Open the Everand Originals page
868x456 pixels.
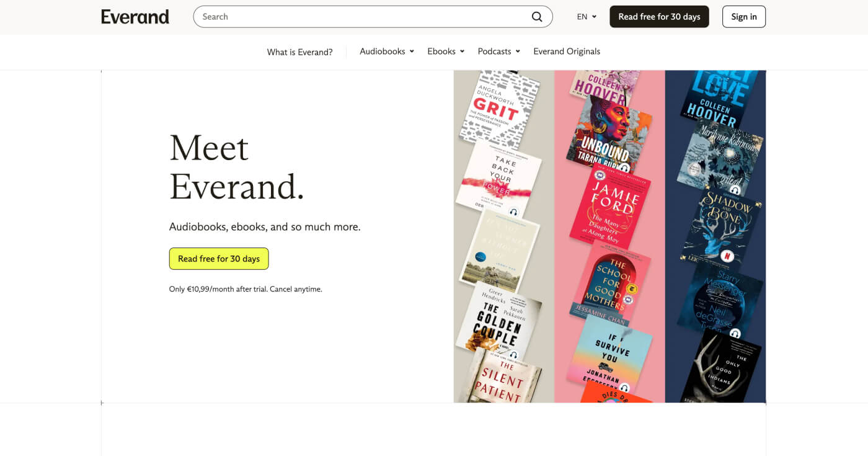tap(566, 51)
